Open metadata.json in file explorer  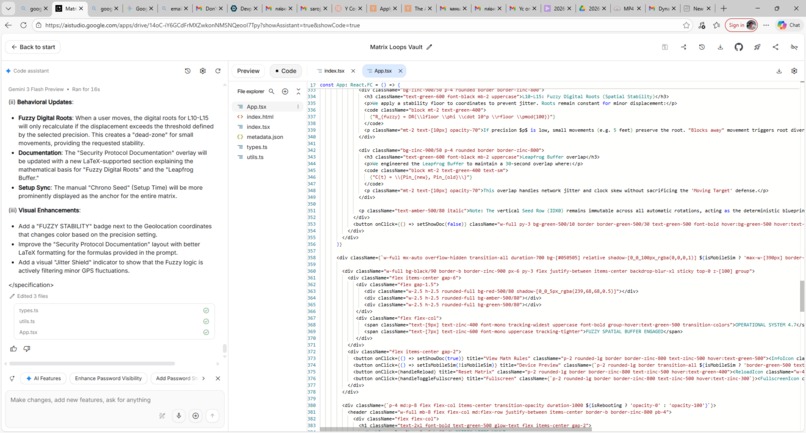[x=264, y=137]
